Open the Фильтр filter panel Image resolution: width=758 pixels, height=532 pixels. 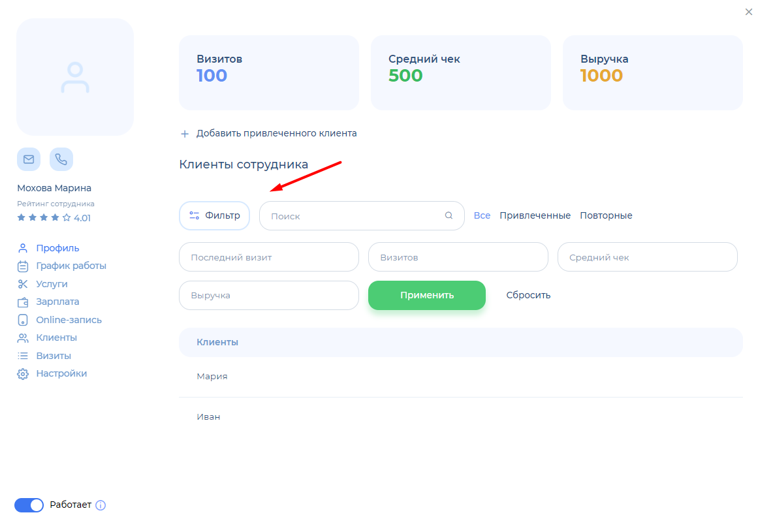tap(214, 215)
